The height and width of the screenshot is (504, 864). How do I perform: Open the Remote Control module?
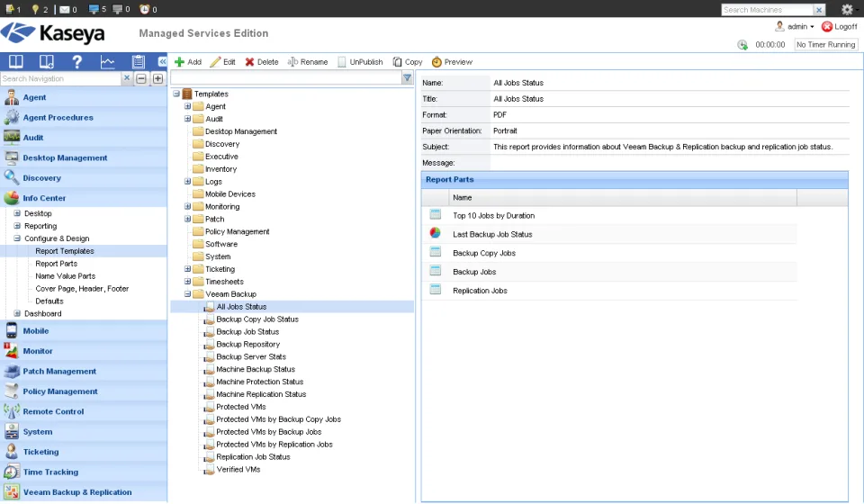pyautogui.click(x=84, y=411)
